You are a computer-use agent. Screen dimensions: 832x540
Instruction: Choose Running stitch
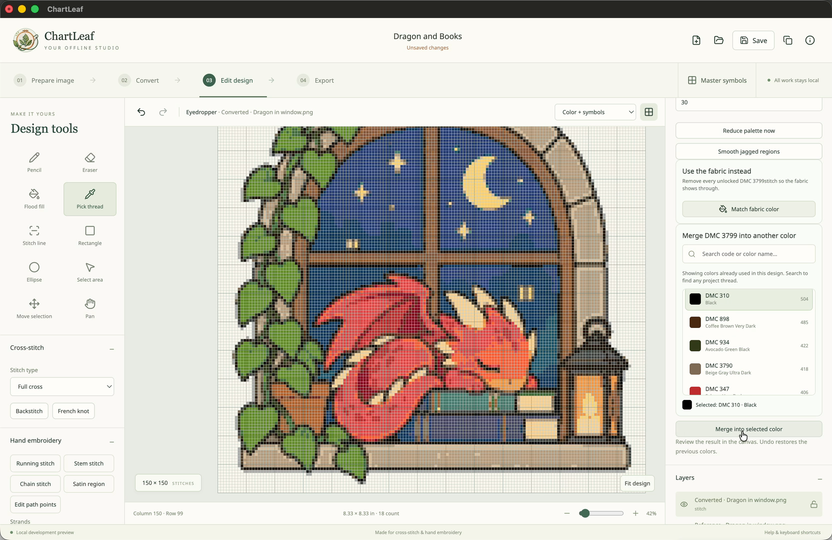[x=35, y=463]
